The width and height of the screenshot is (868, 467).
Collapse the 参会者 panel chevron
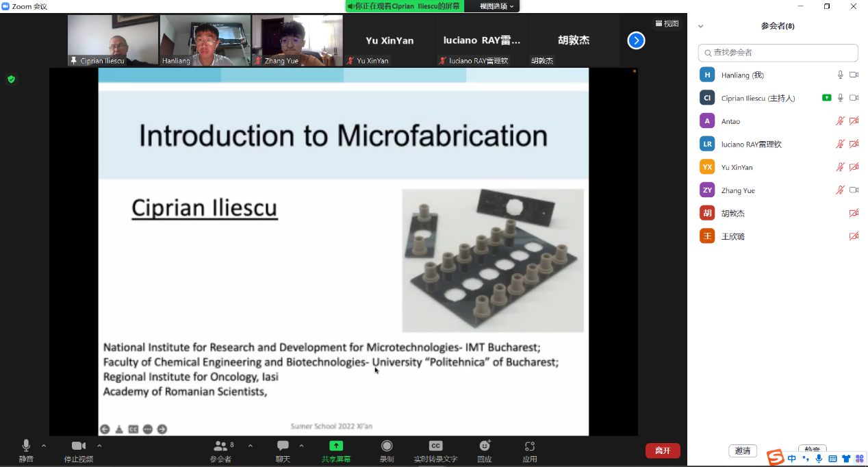(x=700, y=26)
